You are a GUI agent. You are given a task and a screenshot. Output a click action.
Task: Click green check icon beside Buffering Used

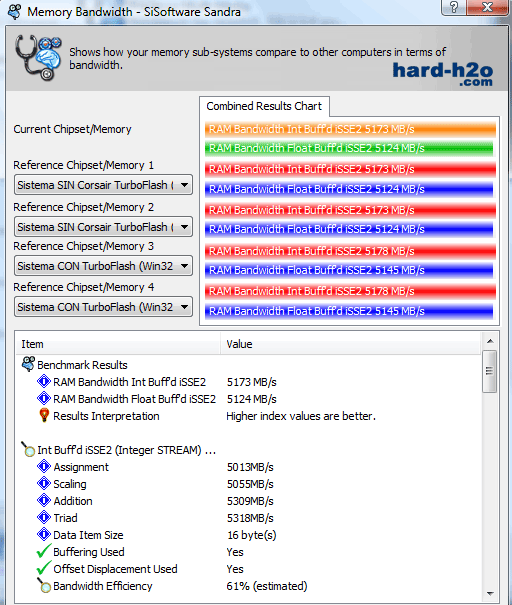coord(44,551)
